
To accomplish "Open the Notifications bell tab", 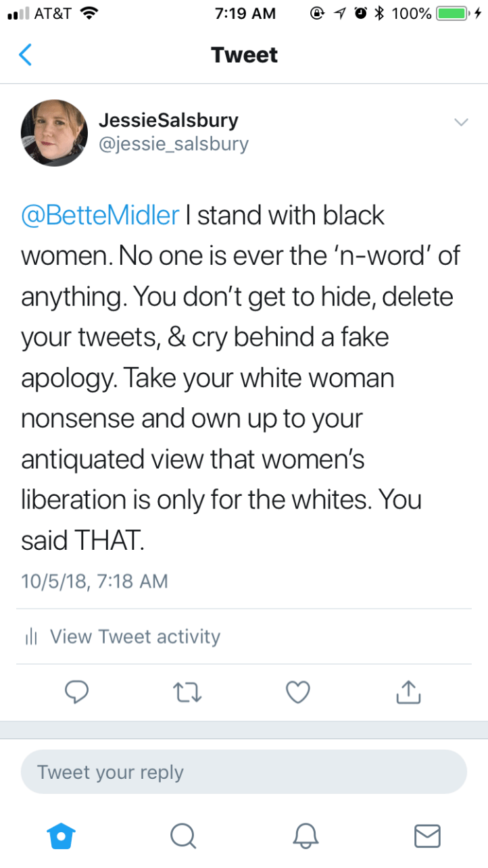I will tap(305, 836).
